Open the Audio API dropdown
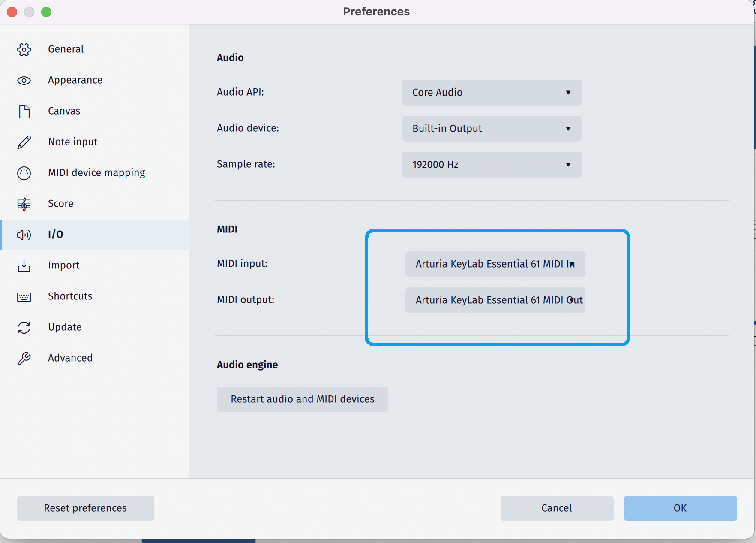 pyautogui.click(x=491, y=93)
